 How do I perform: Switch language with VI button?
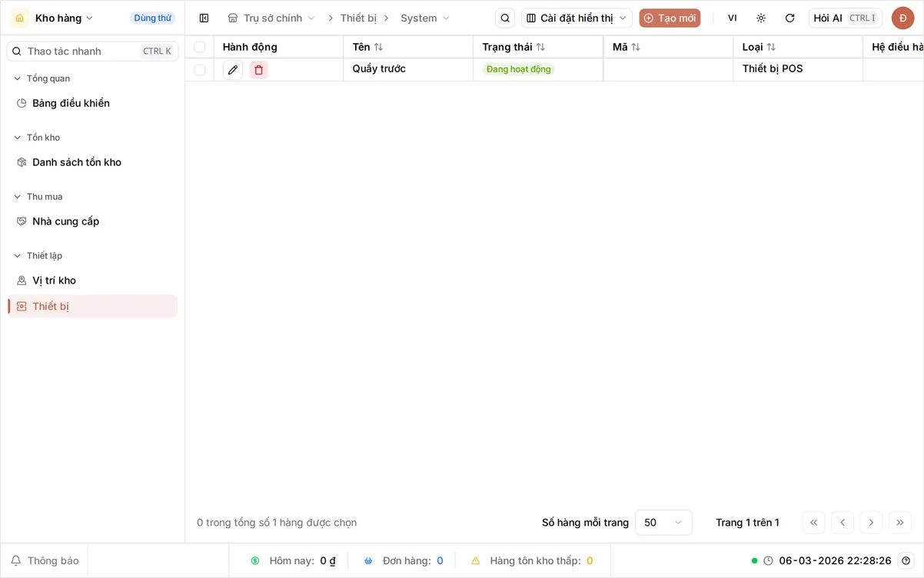point(732,18)
